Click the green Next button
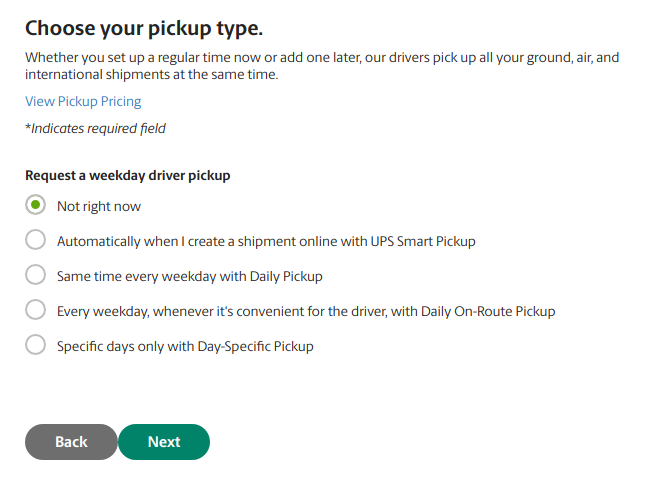 click(164, 442)
